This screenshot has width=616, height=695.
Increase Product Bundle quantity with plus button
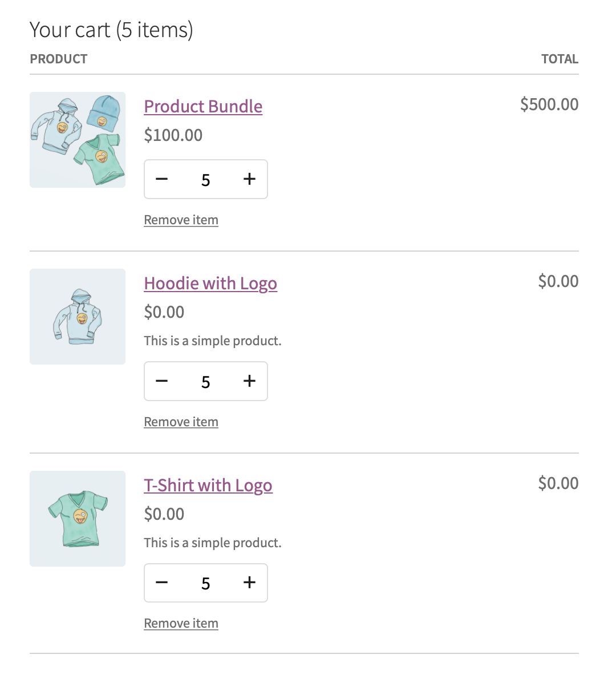tap(249, 179)
